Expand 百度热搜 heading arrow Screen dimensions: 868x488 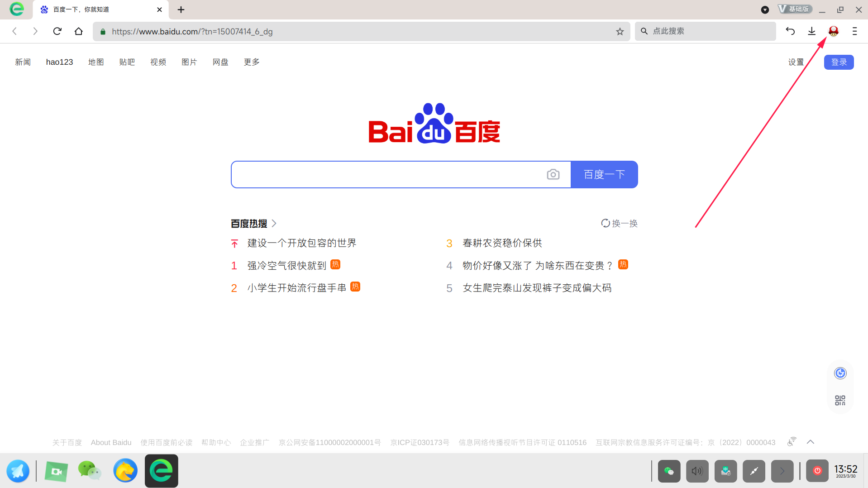click(x=274, y=223)
